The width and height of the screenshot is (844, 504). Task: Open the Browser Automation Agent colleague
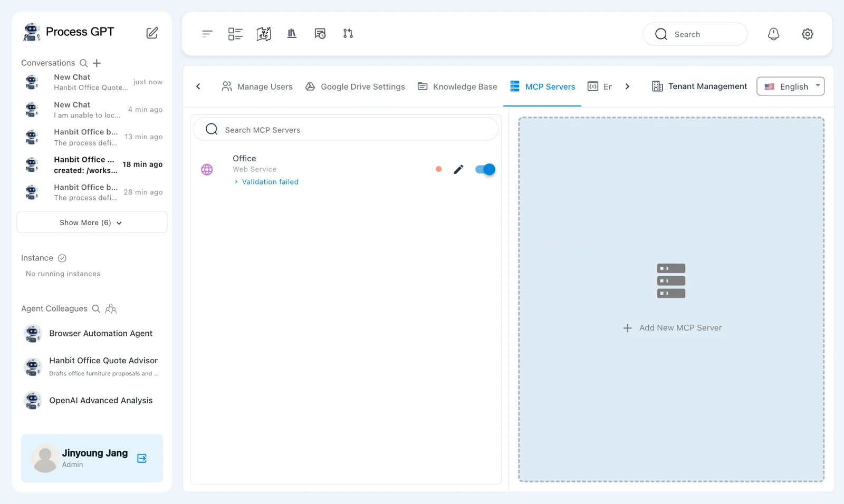pos(92,333)
